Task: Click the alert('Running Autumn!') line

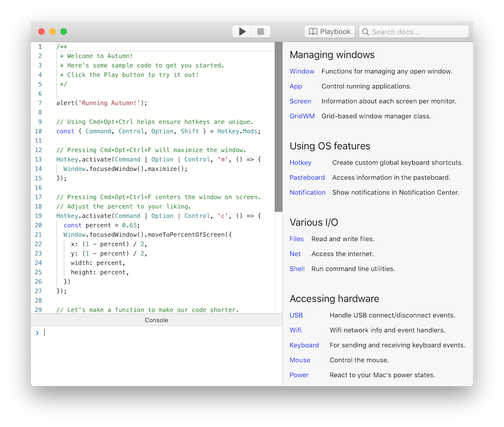Action: pos(102,103)
